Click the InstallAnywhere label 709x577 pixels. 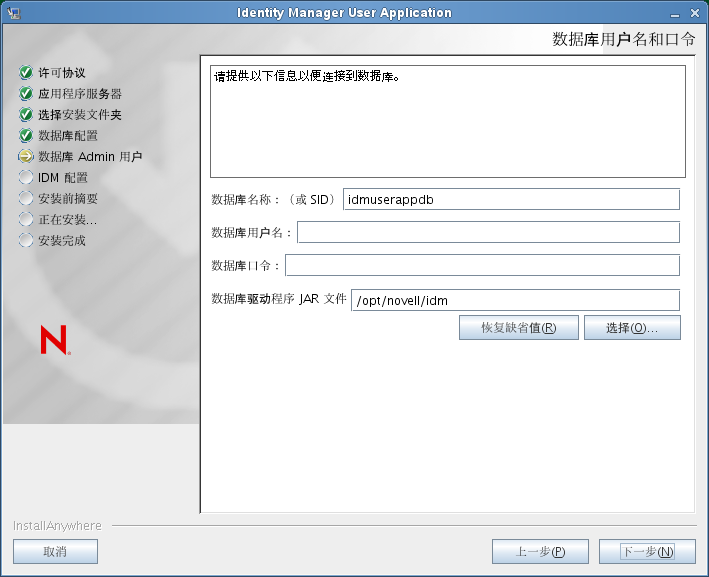pos(57,525)
